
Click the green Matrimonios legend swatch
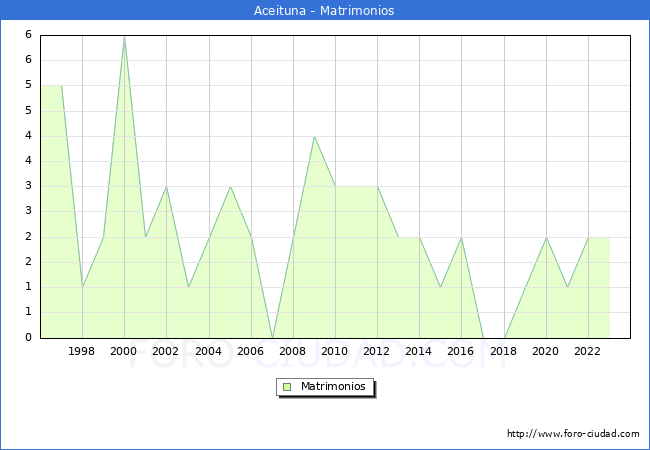287,387
